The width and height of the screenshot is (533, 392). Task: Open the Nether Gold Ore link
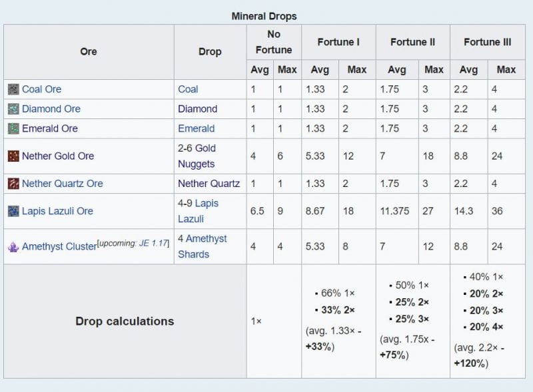(x=58, y=156)
